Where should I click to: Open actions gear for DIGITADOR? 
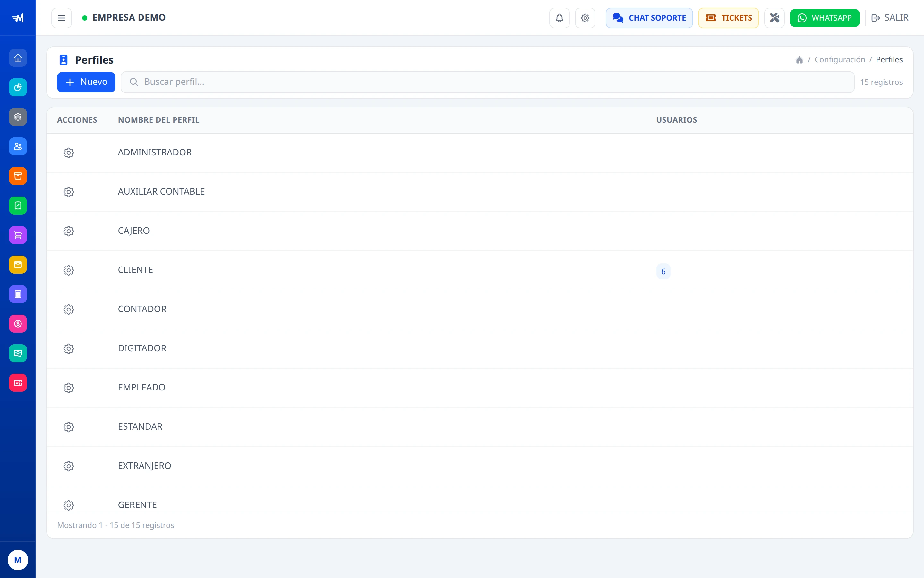click(69, 349)
